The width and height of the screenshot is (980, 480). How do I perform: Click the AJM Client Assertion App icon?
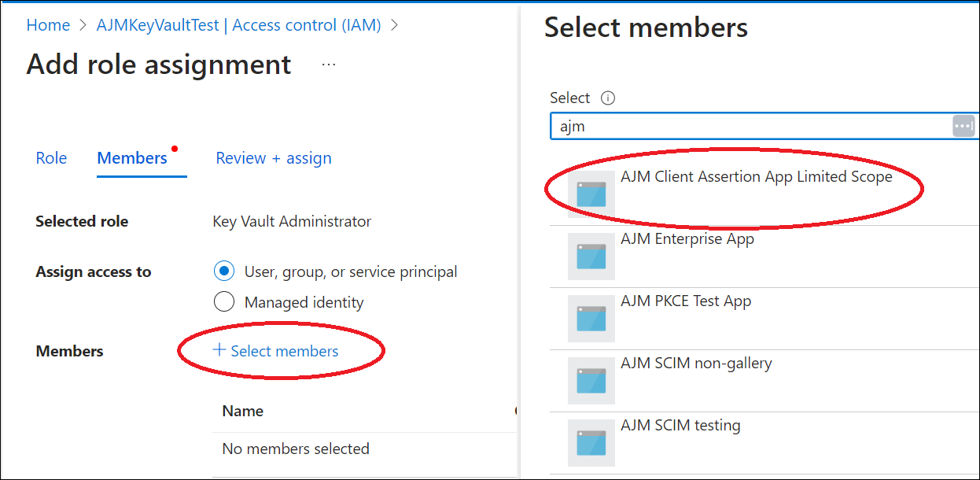pos(591,194)
